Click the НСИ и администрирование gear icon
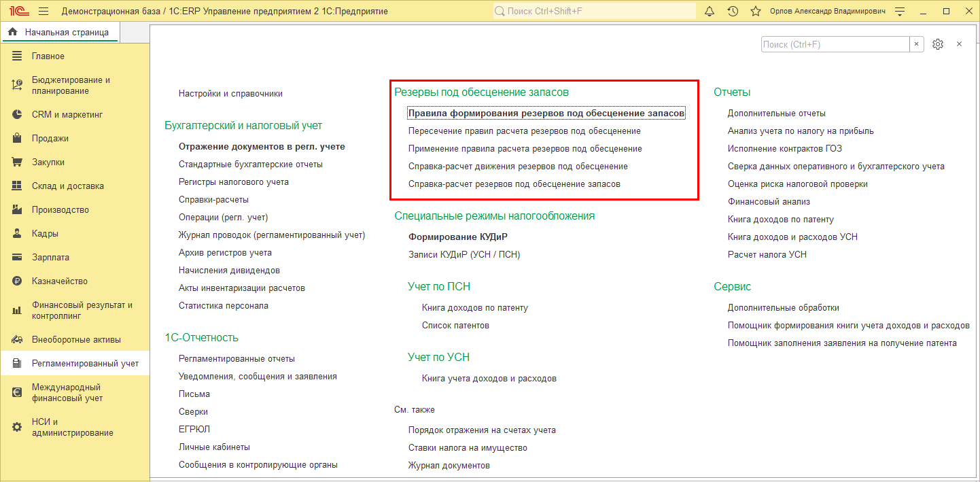 coord(18,428)
